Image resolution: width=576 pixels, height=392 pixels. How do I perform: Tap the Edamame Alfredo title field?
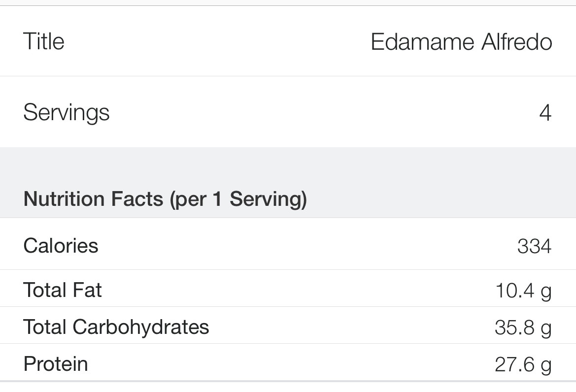pos(461,42)
